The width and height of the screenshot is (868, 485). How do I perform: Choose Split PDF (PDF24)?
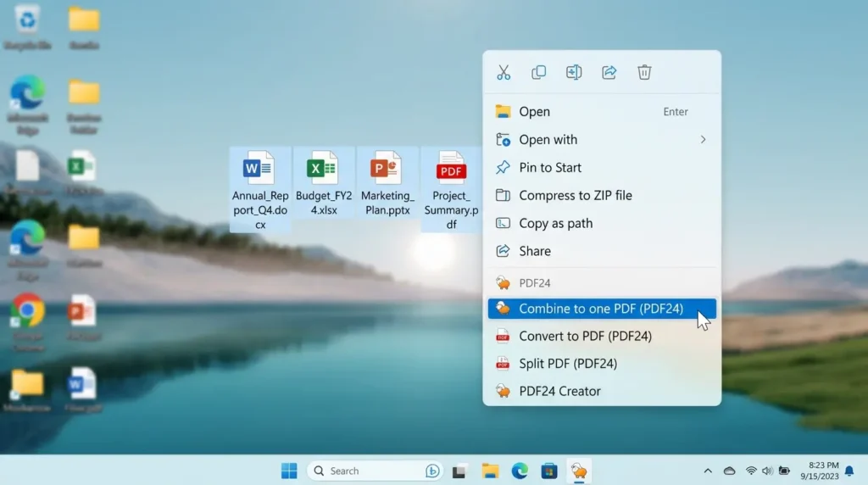click(x=602, y=364)
